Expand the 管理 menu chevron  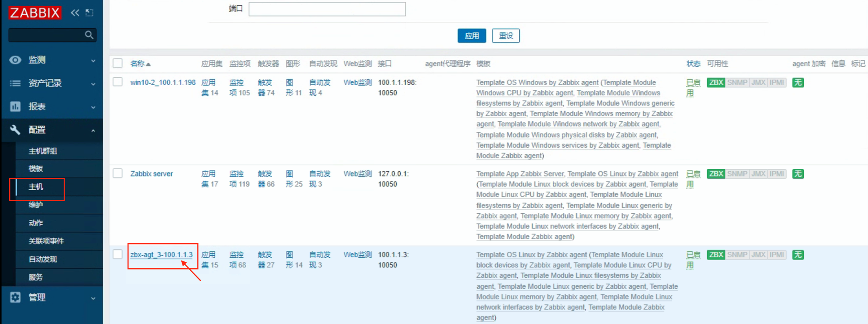[x=93, y=298]
